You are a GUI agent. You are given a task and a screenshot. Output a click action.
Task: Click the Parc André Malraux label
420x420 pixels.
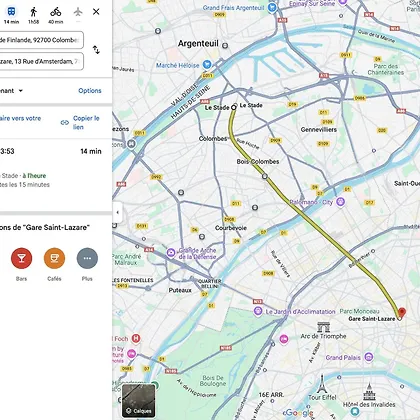tap(126, 259)
